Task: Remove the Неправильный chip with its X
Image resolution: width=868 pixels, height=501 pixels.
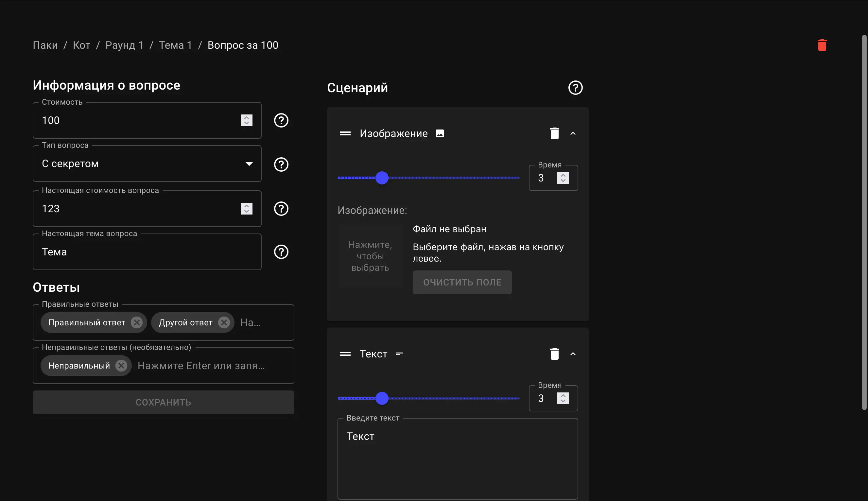Action: [x=121, y=365]
